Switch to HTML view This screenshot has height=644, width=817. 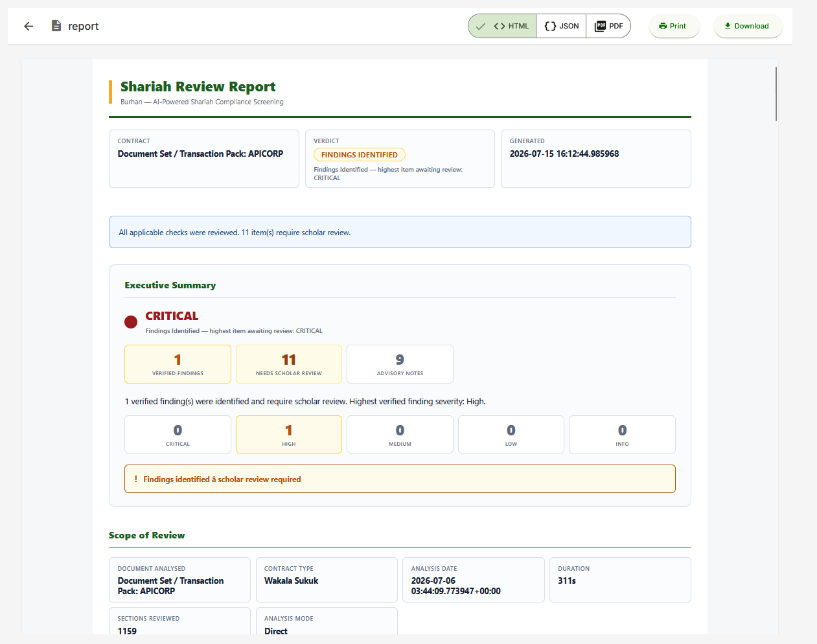[503, 26]
